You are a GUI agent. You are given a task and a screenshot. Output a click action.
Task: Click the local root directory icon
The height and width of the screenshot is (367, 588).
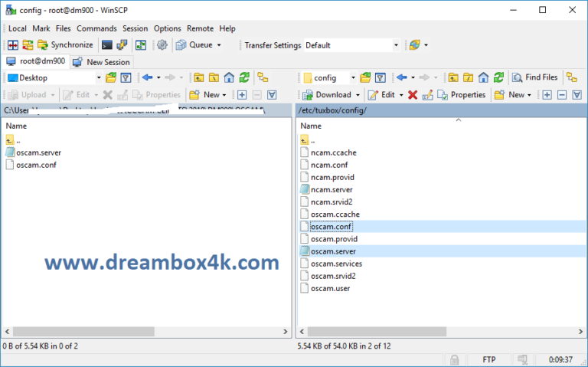click(214, 77)
